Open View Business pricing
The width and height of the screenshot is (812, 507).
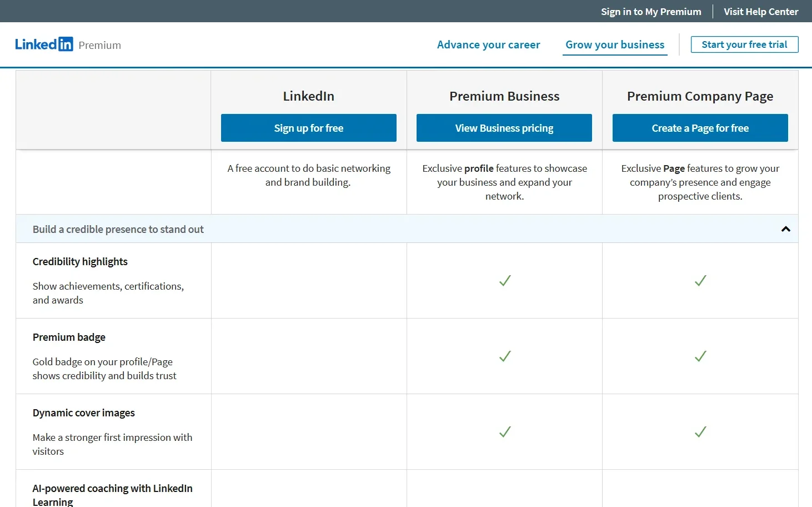(x=504, y=128)
